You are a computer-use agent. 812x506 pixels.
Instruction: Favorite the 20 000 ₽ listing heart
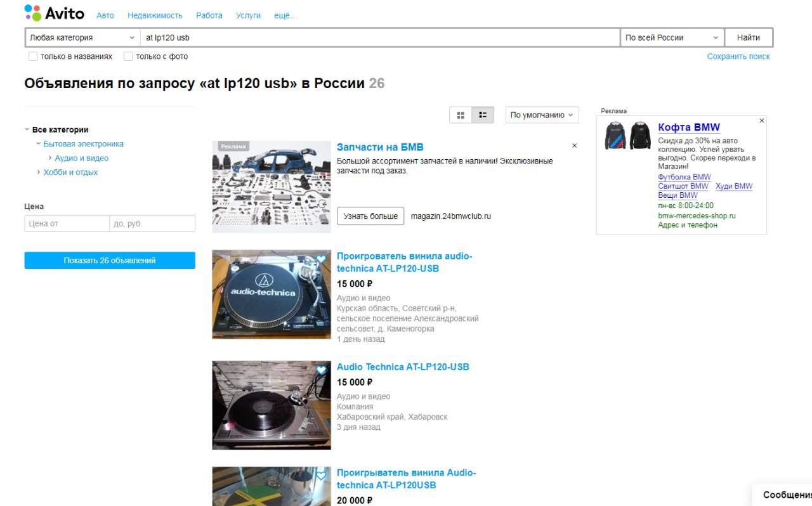tap(321, 476)
